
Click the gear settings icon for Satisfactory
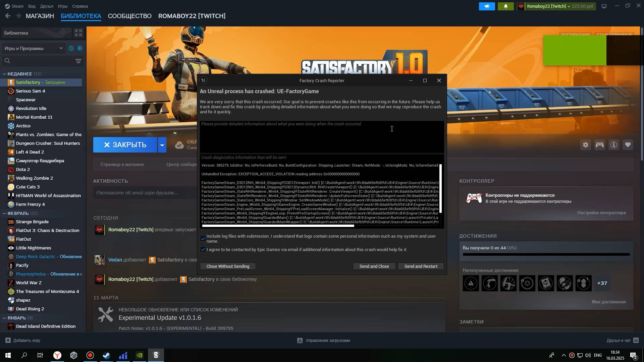(x=585, y=145)
